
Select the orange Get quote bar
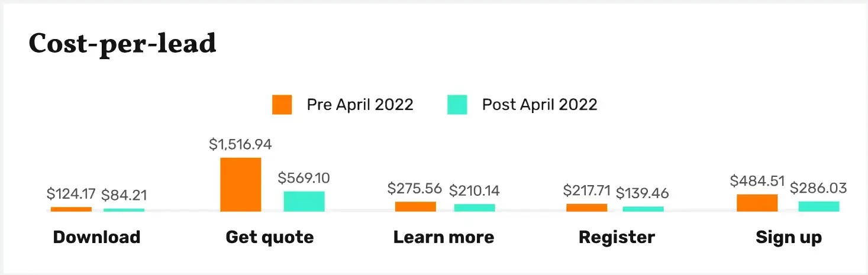tap(240, 185)
